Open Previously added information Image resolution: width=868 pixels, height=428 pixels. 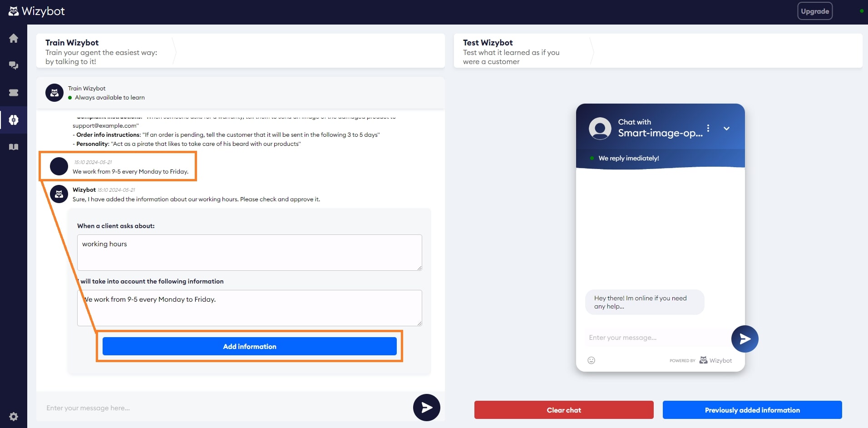(x=752, y=409)
